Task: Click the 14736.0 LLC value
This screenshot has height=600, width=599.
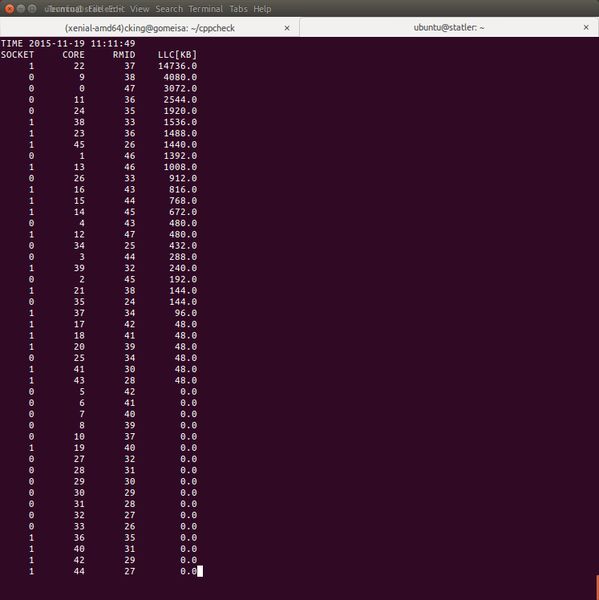Action: click(x=177, y=66)
